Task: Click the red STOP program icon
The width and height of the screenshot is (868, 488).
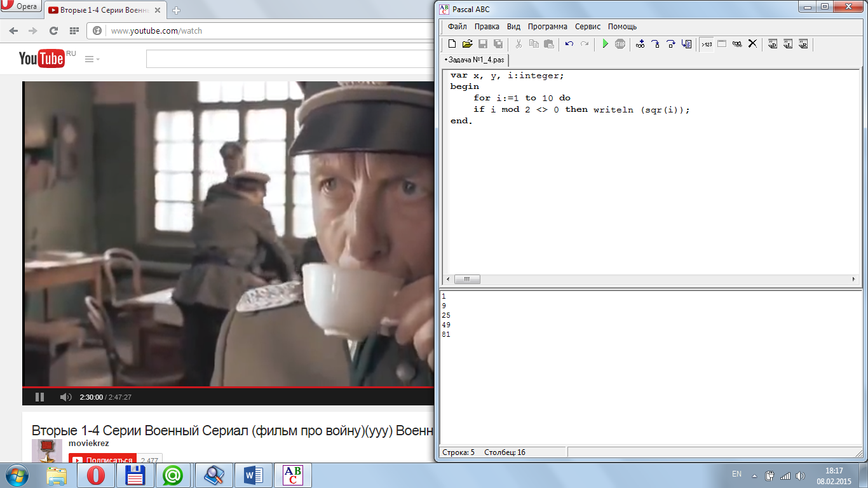Action: [620, 44]
